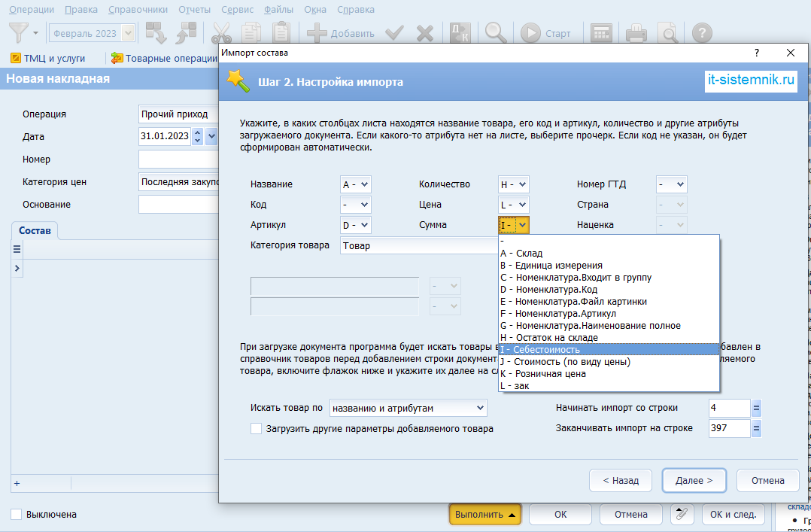811x532 pixels.
Task: Choose 'L - зак' option in the list
Action: 609,385
